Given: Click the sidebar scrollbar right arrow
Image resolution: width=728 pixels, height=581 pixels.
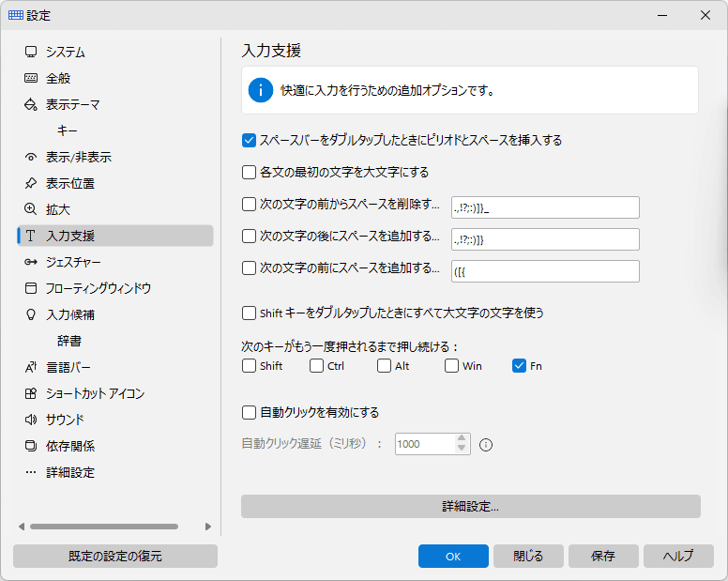Looking at the screenshot, I should pos(208,527).
